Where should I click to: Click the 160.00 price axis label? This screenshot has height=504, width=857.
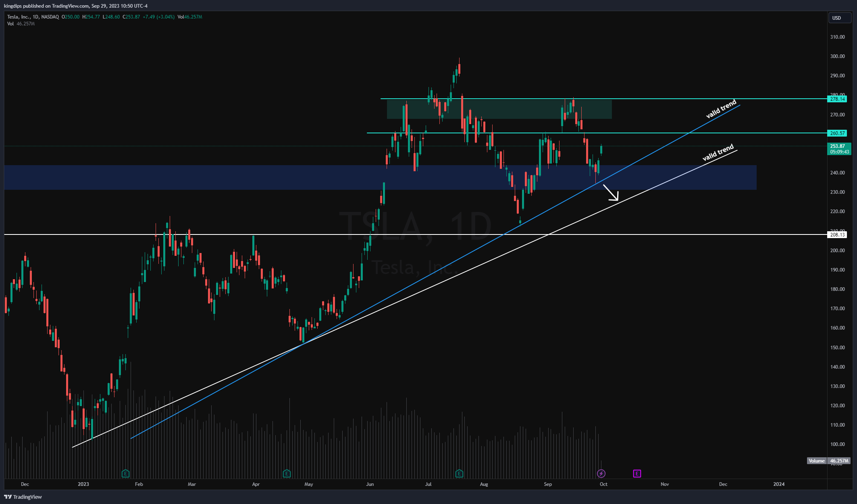837,328
